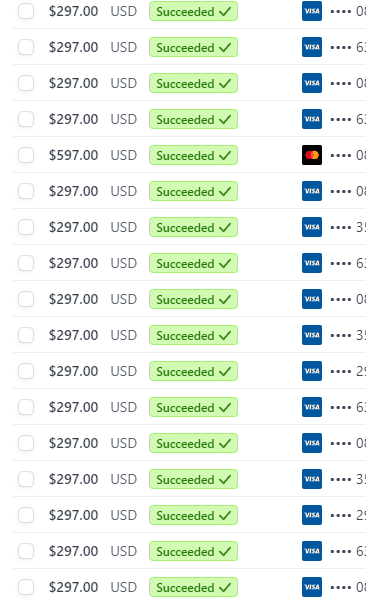Select the checkbox in the second row from the top
The image size is (366, 603).
26,47
